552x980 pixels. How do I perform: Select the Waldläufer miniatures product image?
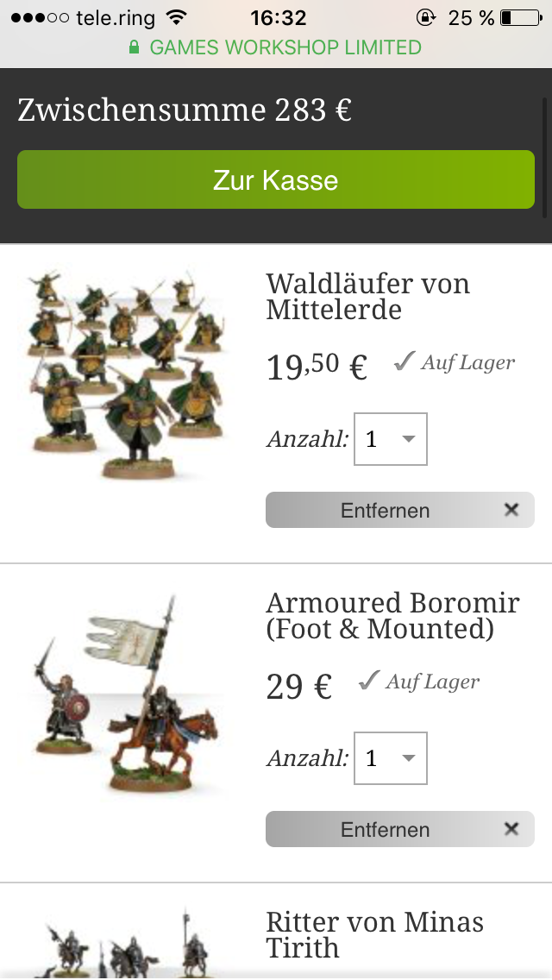coord(127,374)
